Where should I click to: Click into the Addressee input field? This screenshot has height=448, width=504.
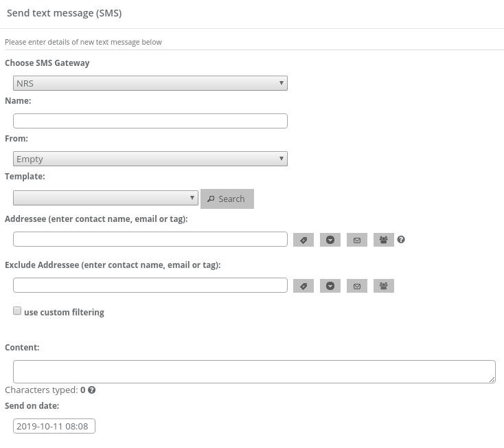150,239
